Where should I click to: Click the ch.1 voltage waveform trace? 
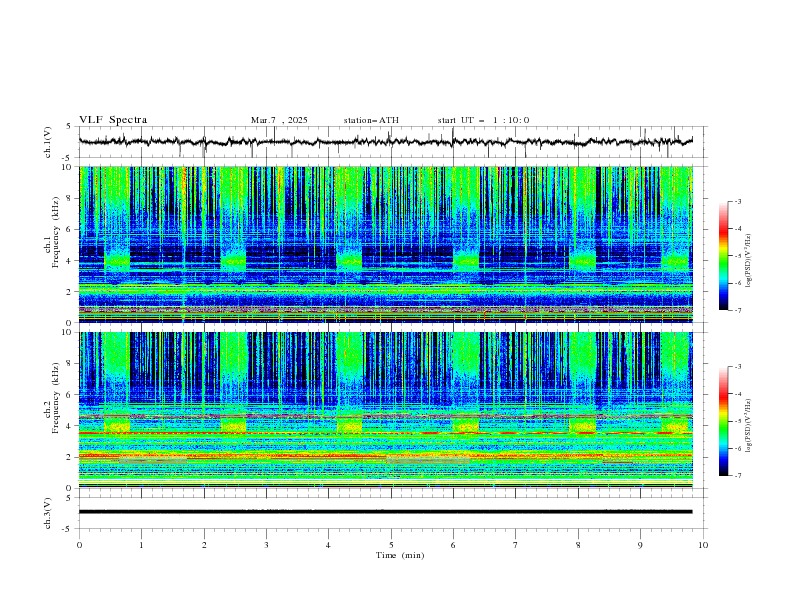coord(386,142)
